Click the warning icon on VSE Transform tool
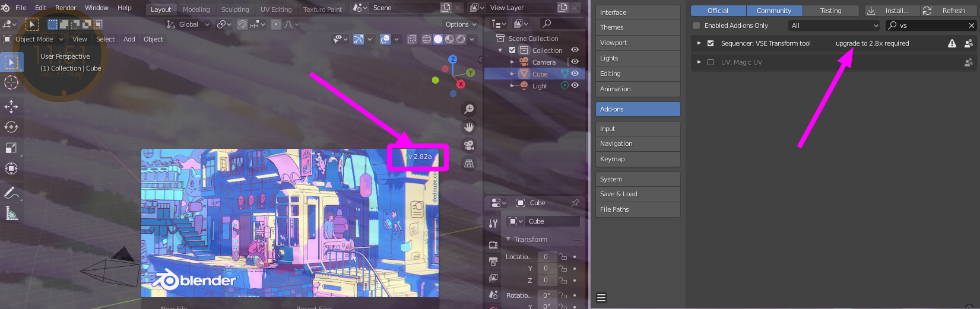This screenshot has width=980, height=309. (952, 43)
